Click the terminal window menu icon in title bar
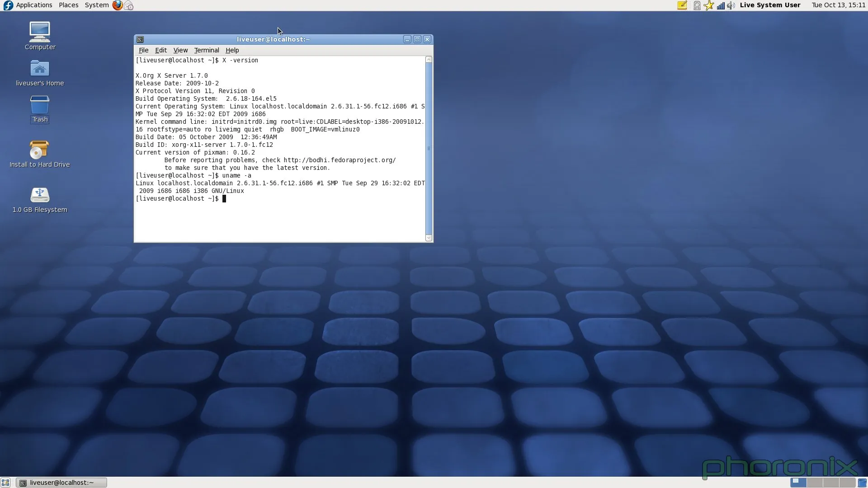This screenshot has width=868, height=488. tap(140, 39)
